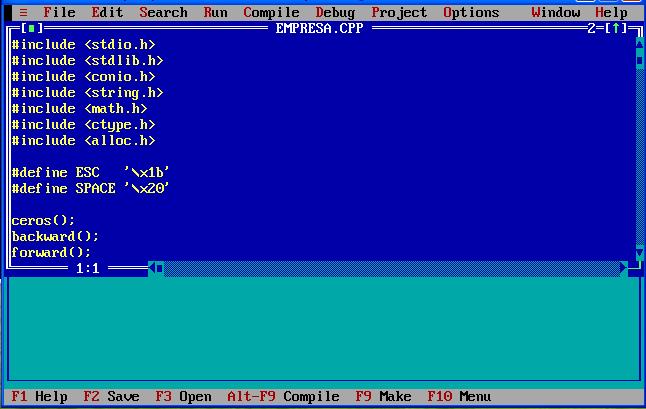Click the line '#include <string.h>'
The height and width of the screenshot is (409, 646).
tap(87, 93)
